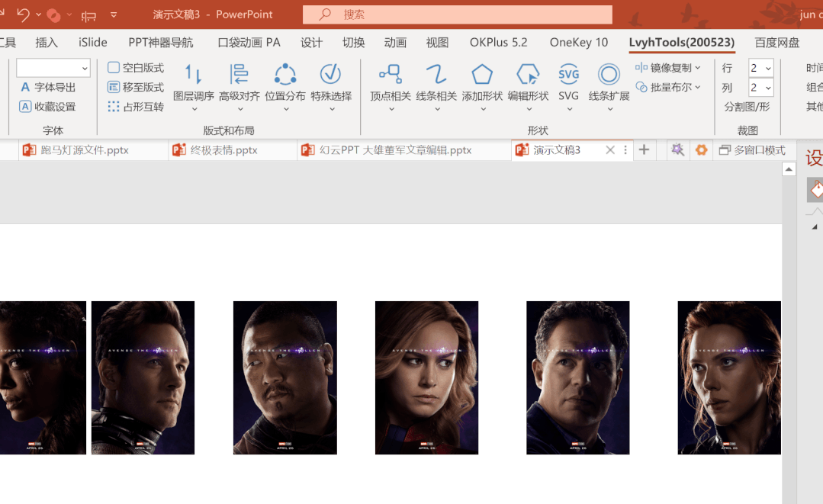Click the SVG icon
Image resolution: width=823 pixels, height=504 pixels.
568,75
